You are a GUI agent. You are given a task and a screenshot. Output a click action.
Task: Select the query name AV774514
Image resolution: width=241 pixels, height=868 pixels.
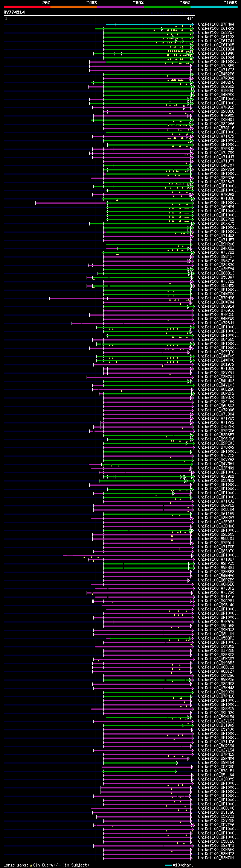point(14,12)
